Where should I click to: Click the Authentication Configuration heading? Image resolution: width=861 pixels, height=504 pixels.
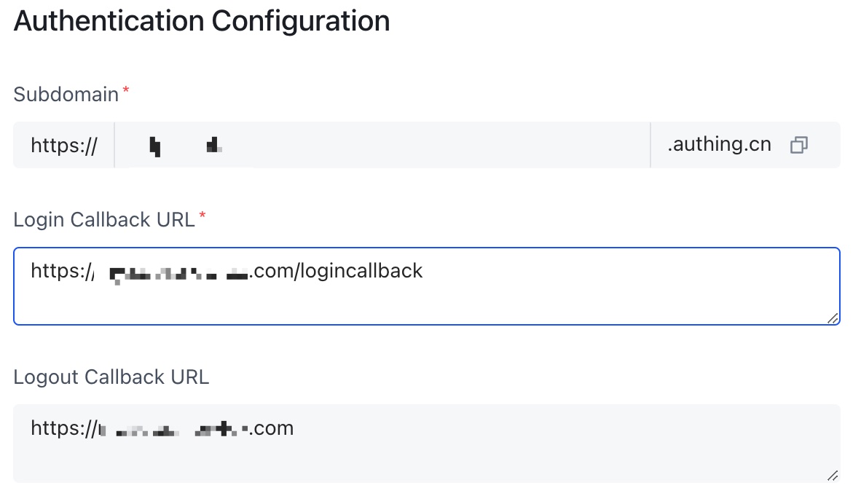202,21
